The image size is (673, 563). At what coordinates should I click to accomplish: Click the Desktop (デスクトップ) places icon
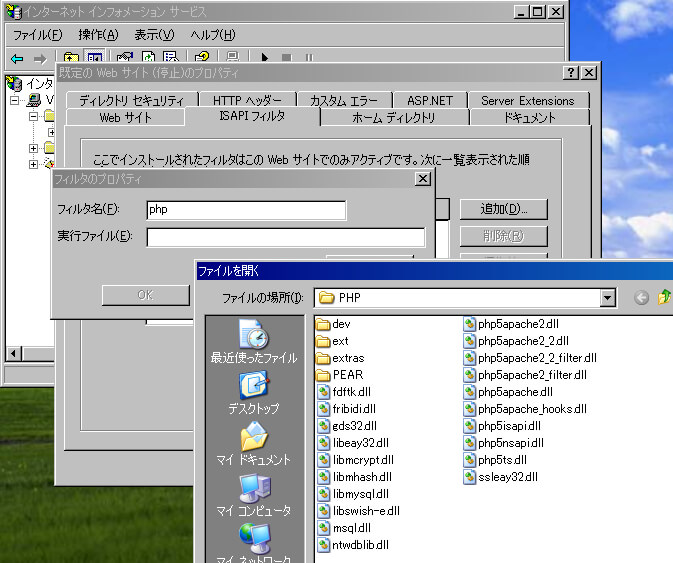[253, 392]
